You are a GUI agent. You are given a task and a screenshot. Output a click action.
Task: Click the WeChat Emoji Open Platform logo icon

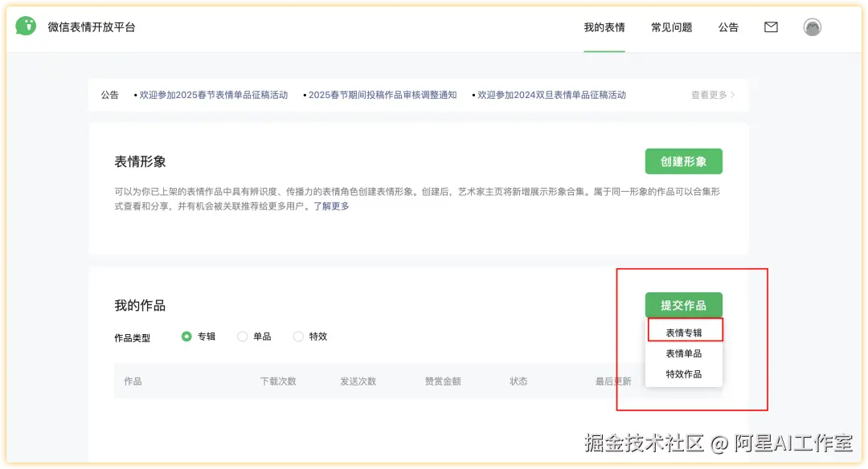coord(26,27)
